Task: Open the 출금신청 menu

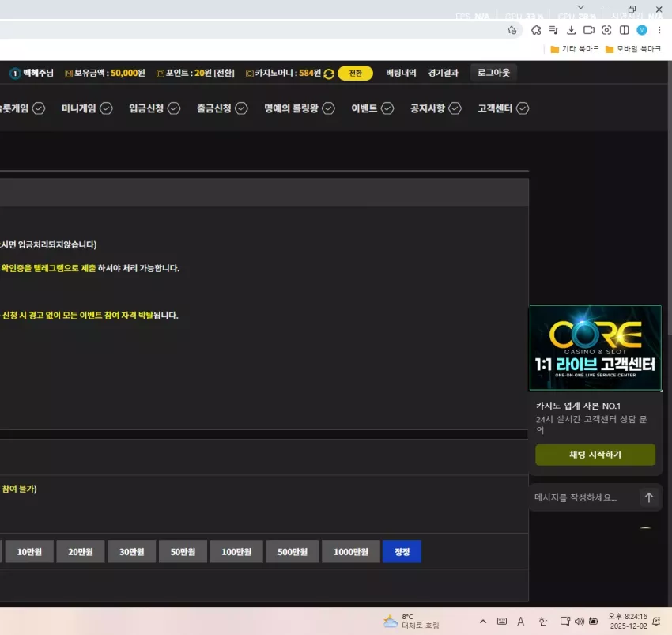Action: [x=222, y=108]
